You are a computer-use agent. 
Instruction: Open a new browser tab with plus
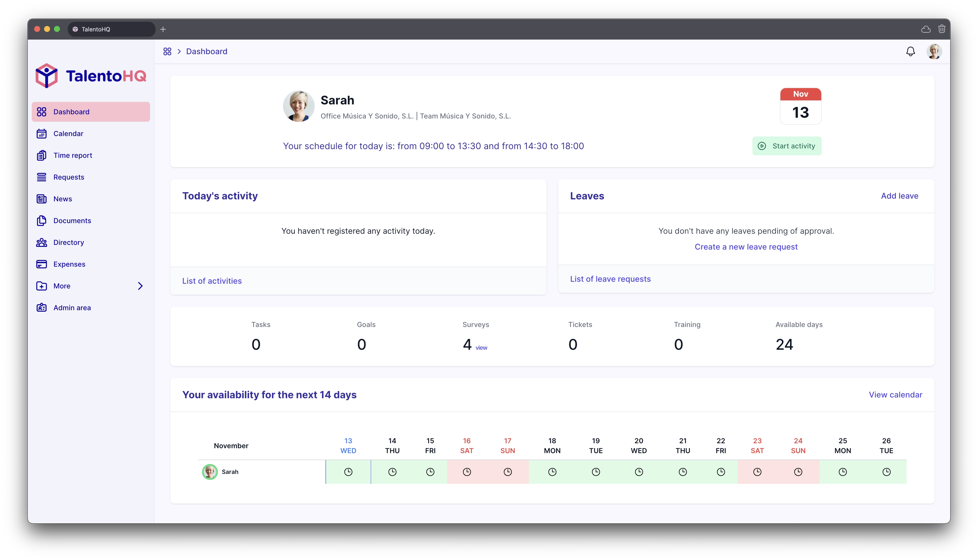pos(163,29)
